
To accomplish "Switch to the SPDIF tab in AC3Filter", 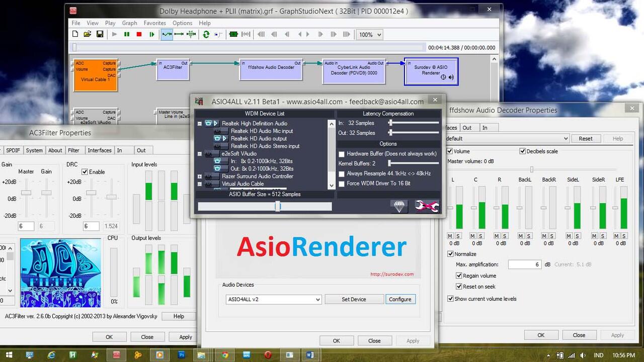I will click(13, 150).
